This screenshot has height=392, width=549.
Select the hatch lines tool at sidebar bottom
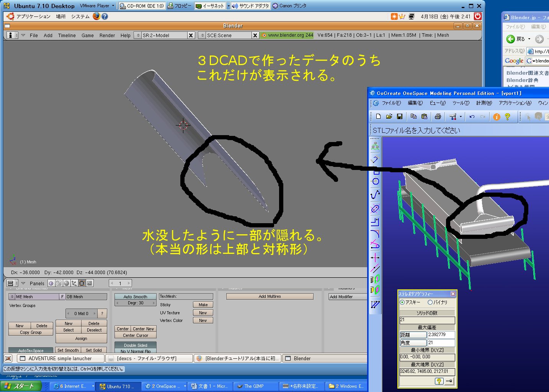click(x=375, y=304)
